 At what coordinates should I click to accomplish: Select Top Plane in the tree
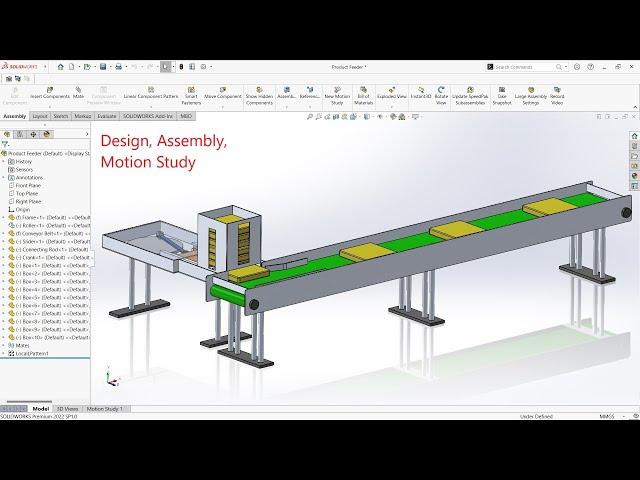click(x=23, y=193)
